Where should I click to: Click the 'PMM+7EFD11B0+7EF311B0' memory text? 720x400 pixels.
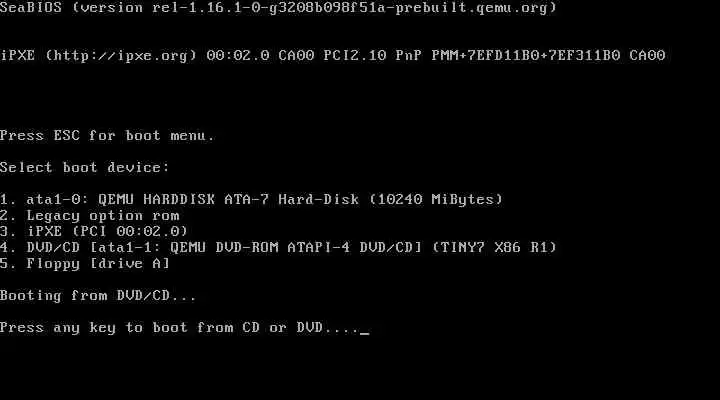pyautogui.click(x=526, y=56)
